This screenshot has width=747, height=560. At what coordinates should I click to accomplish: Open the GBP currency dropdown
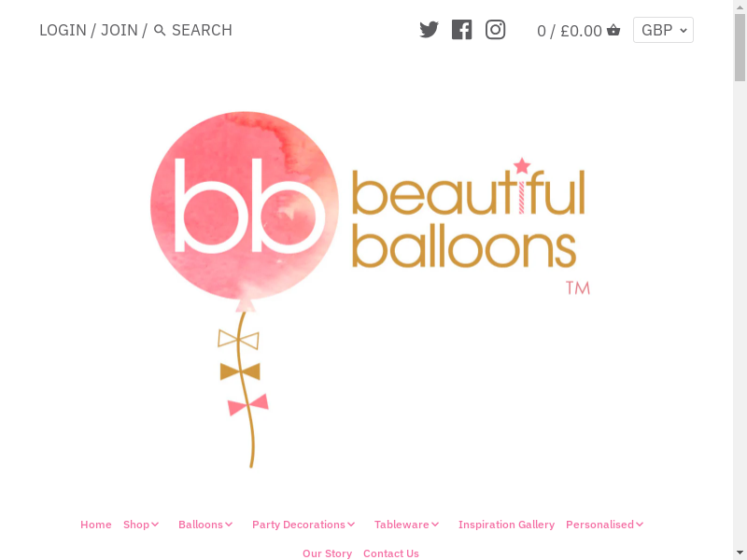tap(663, 30)
